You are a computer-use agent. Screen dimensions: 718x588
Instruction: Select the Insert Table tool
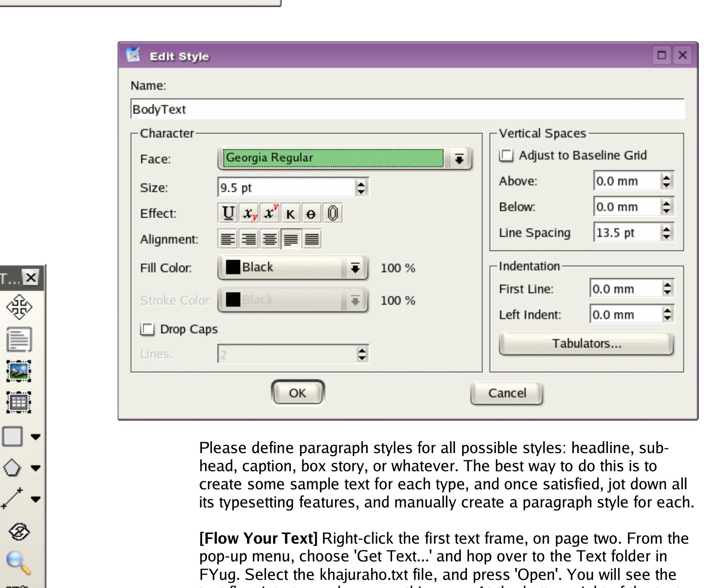tap(19, 402)
